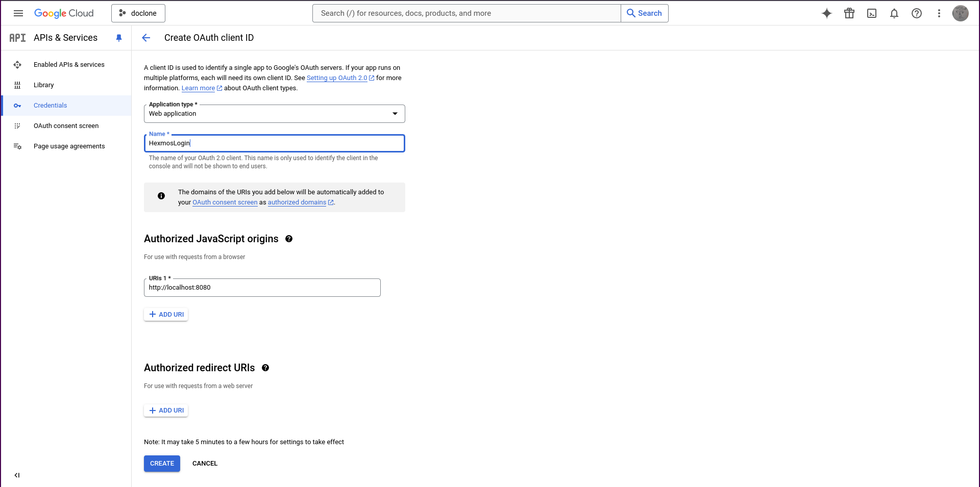Open Gemini AI assistant sparkle icon
Screen dimensions: 980x487
(827, 13)
